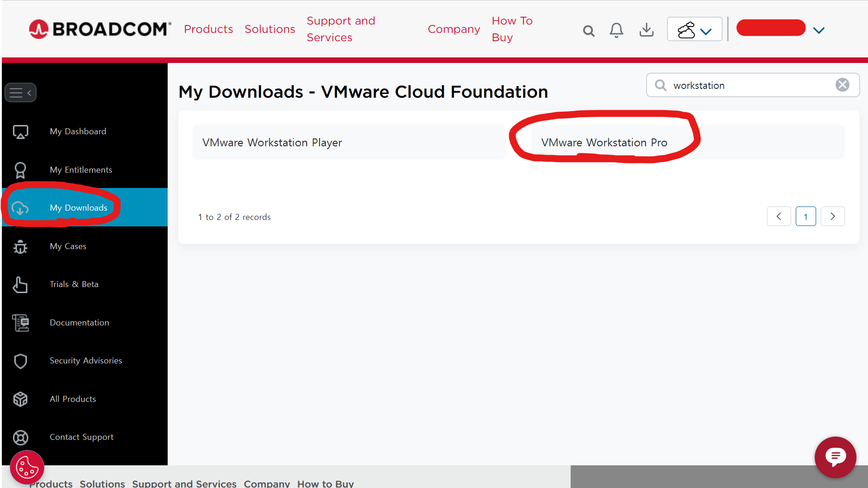Click the Security Advisories shield icon
Image resolution: width=868 pixels, height=488 pixels.
[x=20, y=361]
